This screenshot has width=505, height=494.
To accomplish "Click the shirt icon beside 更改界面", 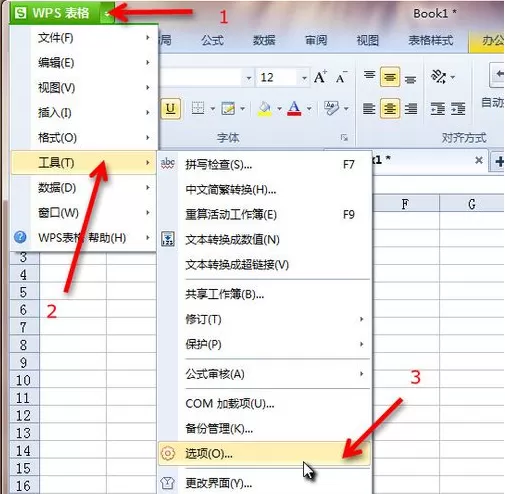I will pyautogui.click(x=168, y=482).
